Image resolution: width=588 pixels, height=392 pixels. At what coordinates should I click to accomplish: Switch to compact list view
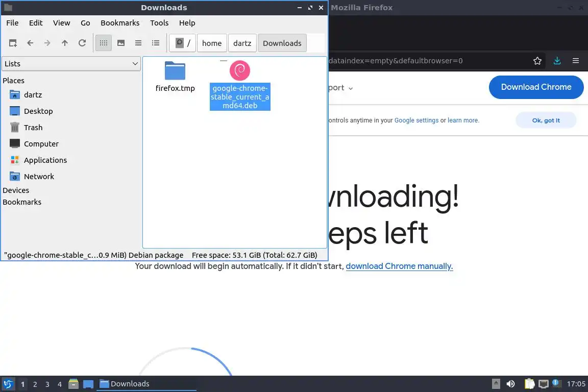138,43
